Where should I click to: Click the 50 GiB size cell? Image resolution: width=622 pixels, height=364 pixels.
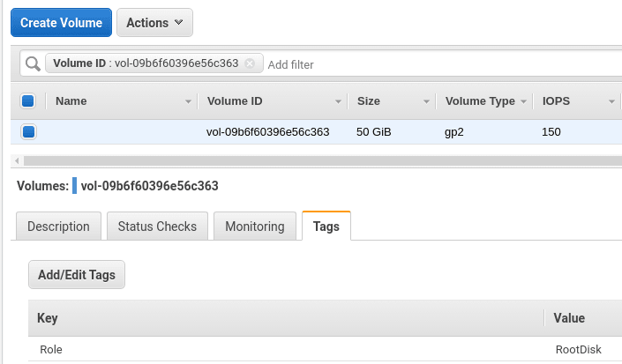(374, 132)
